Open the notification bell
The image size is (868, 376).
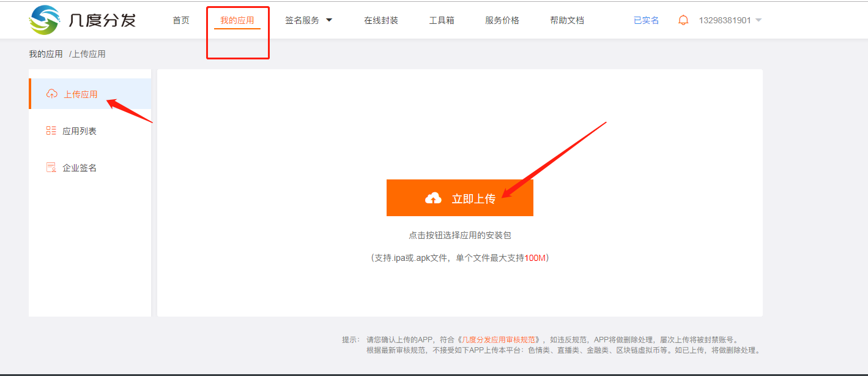[x=683, y=20]
